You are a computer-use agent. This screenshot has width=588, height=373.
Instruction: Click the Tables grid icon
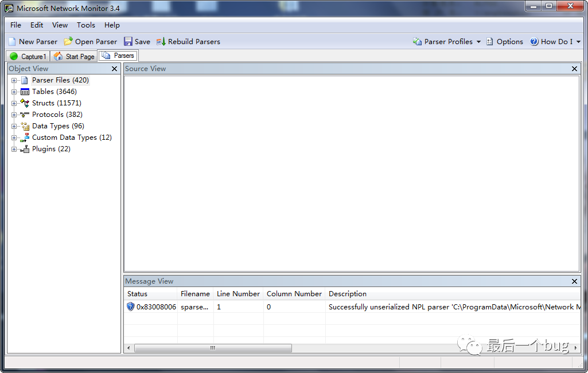(x=25, y=92)
